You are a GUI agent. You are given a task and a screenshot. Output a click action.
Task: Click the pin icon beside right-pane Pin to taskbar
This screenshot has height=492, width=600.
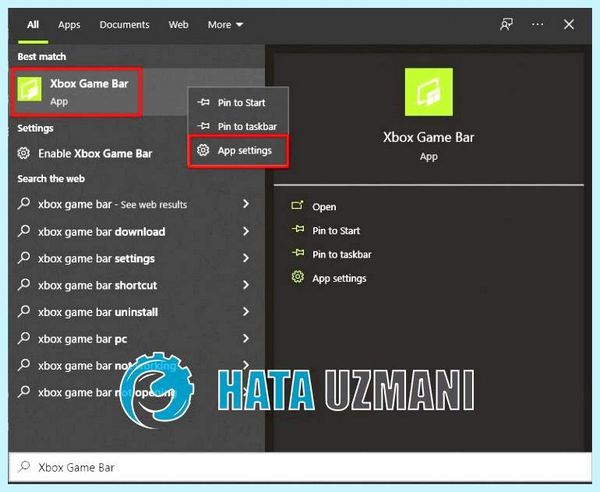tap(298, 253)
